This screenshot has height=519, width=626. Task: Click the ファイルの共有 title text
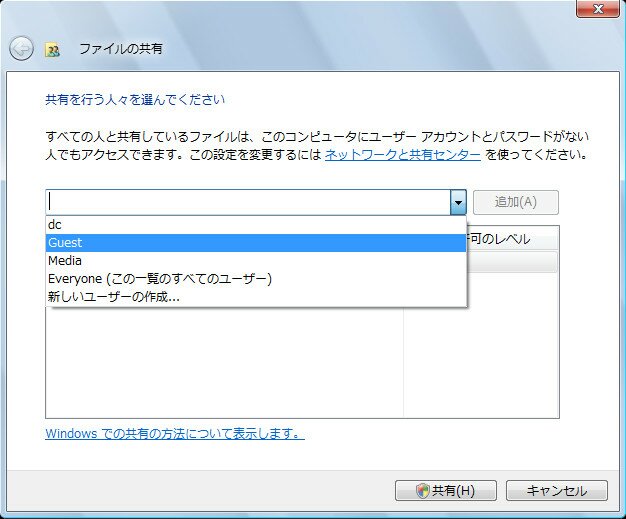[120, 48]
